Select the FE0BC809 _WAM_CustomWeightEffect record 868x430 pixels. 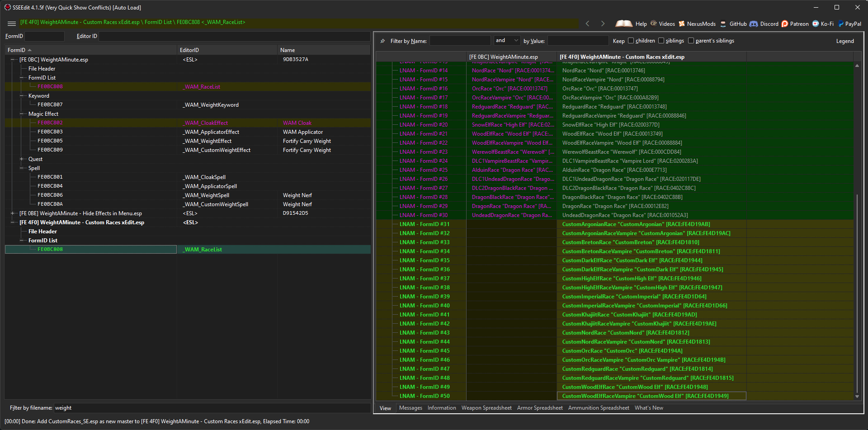(x=188, y=150)
